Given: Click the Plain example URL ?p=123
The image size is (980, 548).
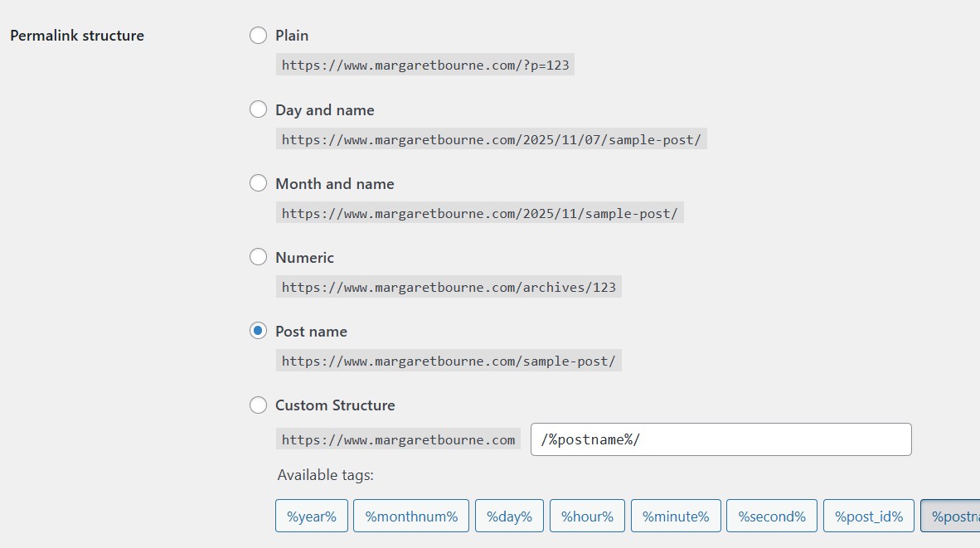Looking at the screenshot, I should [425, 64].
